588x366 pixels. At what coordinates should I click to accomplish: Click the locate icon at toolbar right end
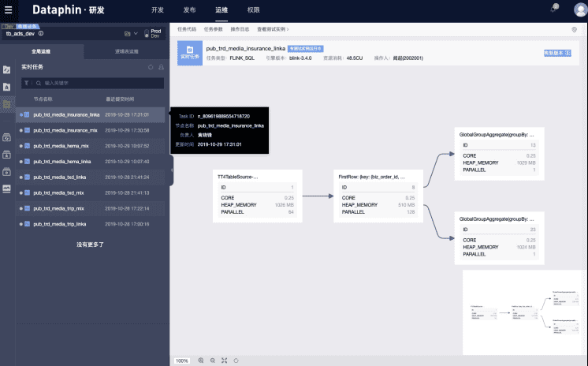574,29
